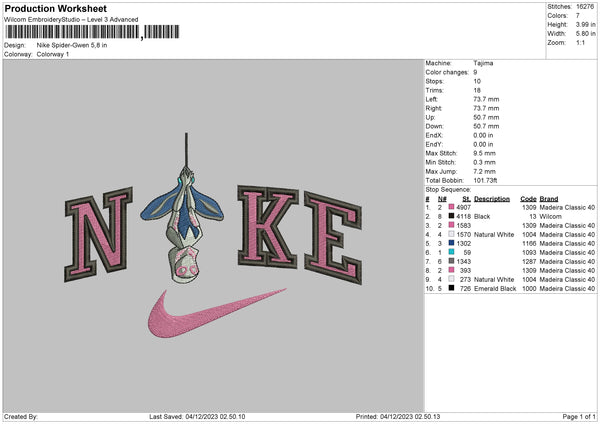This screenshot has height=424, width=600.
Task: Select the design name 'Nike Spider-Gwen 5,8 in'
Action: [72, 45]
